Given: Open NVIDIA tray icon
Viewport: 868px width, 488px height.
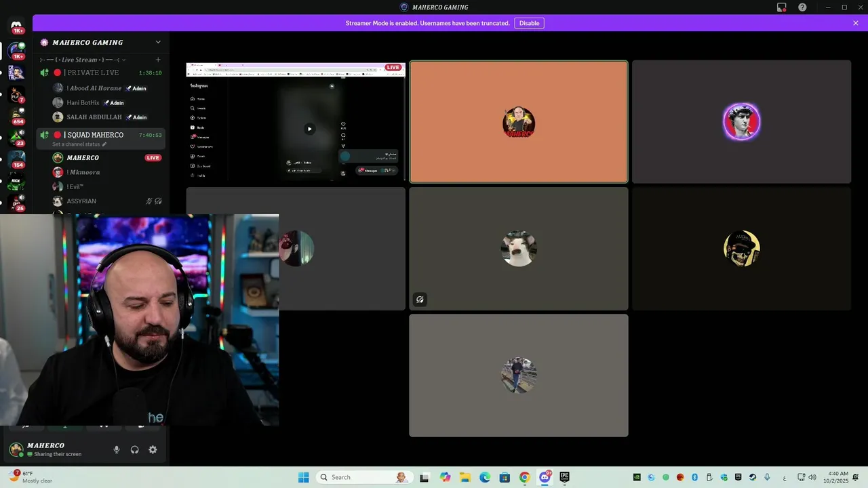Looking at the screenshot, I should click(x=637, y=477).
